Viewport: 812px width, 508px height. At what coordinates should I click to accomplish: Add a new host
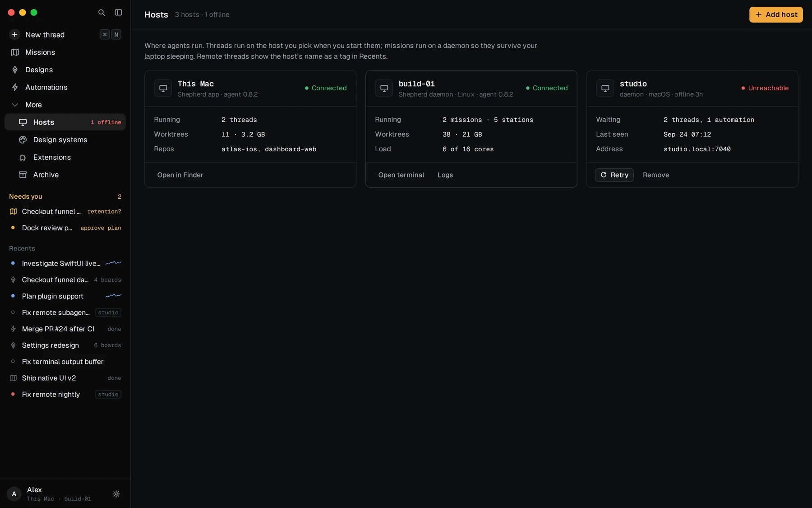tap(776, 14)
